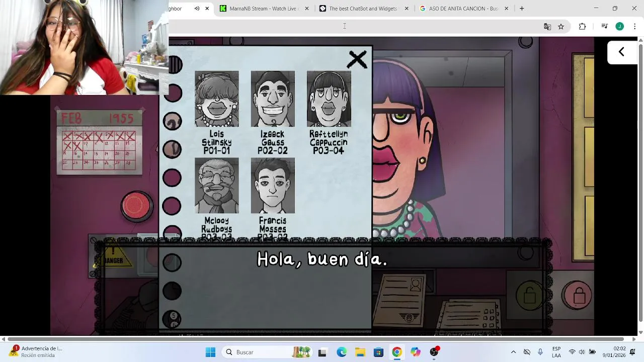Open the Chrome extensions puzzle icon

click(582, 27)
